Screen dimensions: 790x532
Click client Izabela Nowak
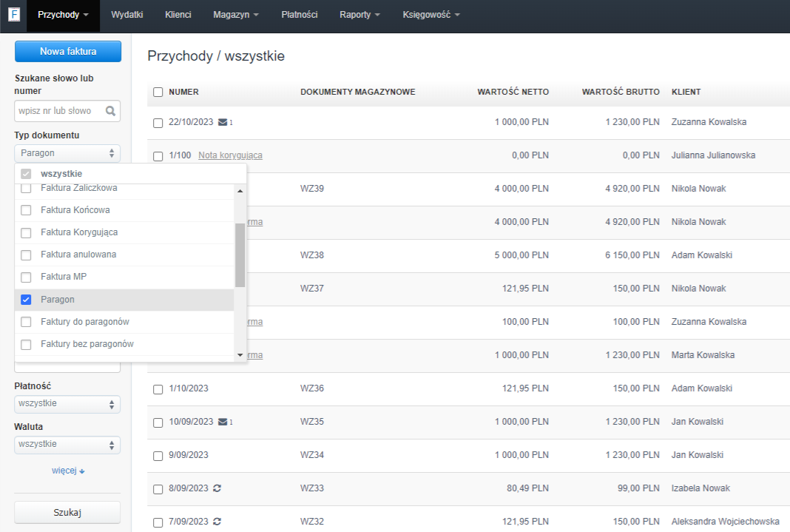pos(700,488)
